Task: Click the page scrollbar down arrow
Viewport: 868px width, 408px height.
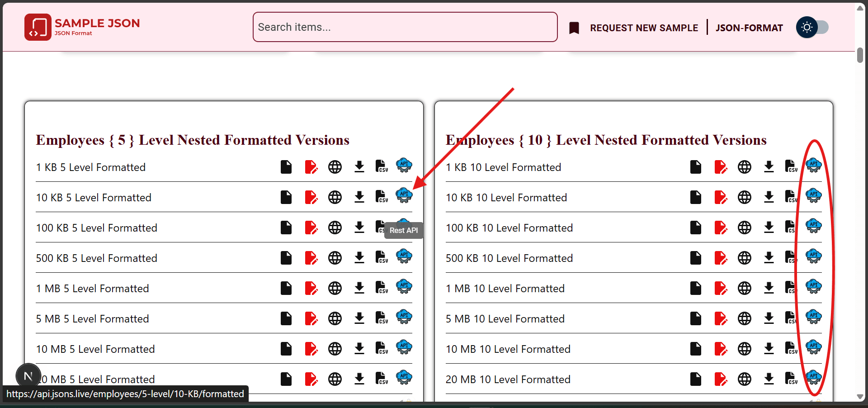Action: 860,397
